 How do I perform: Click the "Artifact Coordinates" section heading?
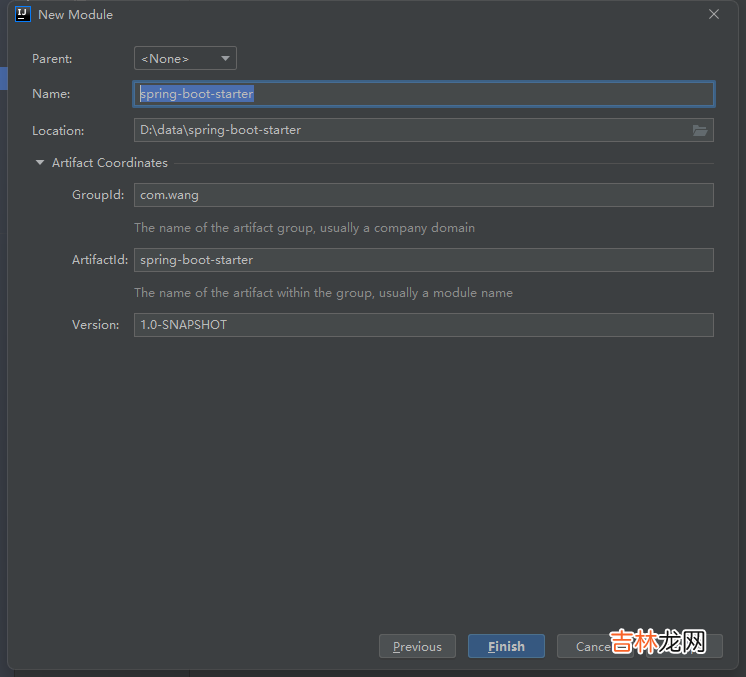pos(110,163)
